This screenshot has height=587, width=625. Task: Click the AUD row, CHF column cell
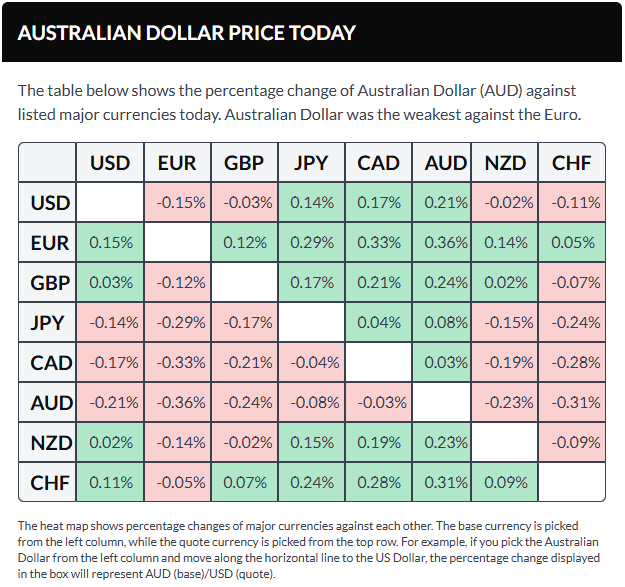coord(572,402)
